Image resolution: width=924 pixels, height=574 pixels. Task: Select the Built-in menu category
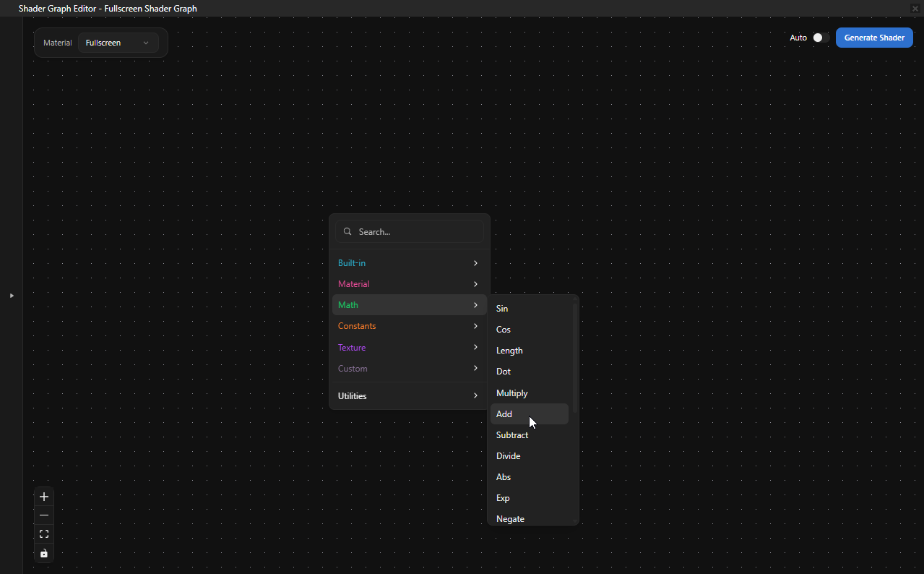(x=410, y=263)
